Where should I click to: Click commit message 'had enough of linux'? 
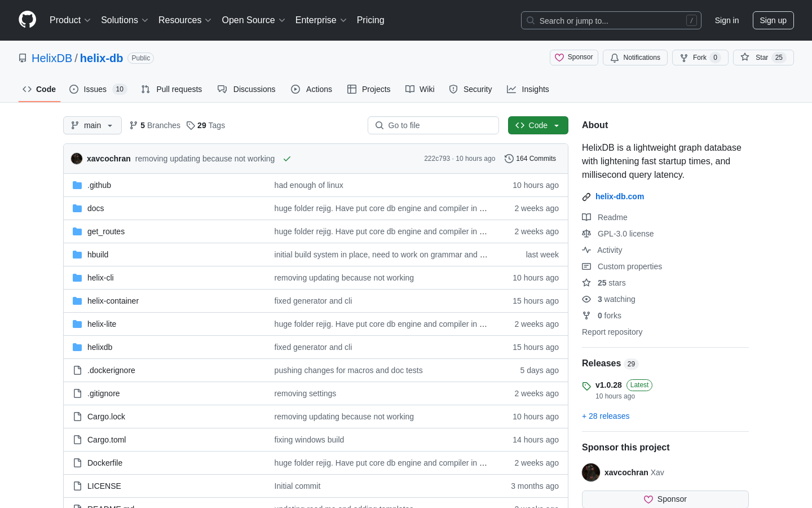(x=308, y=185)
